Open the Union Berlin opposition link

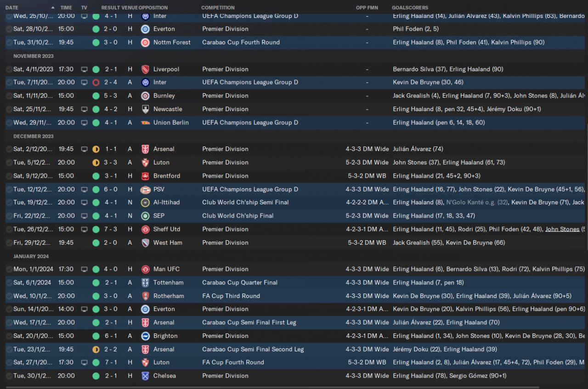[171, 123]
